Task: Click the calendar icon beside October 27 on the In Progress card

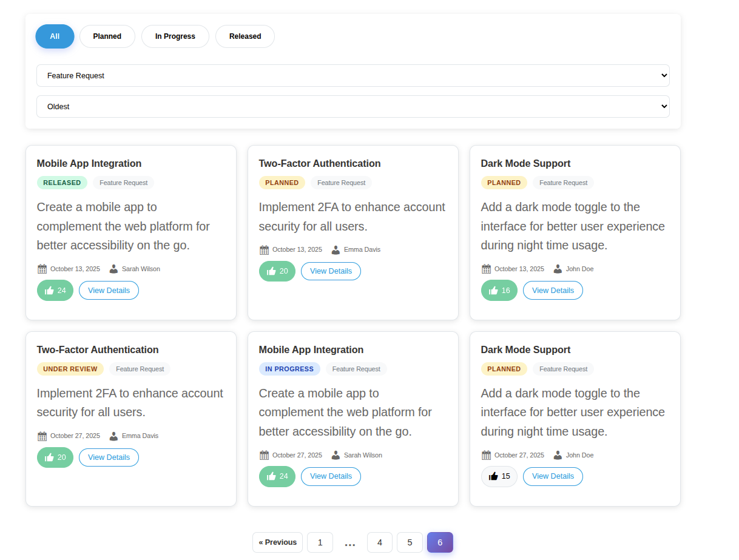Action: (264, 455)
